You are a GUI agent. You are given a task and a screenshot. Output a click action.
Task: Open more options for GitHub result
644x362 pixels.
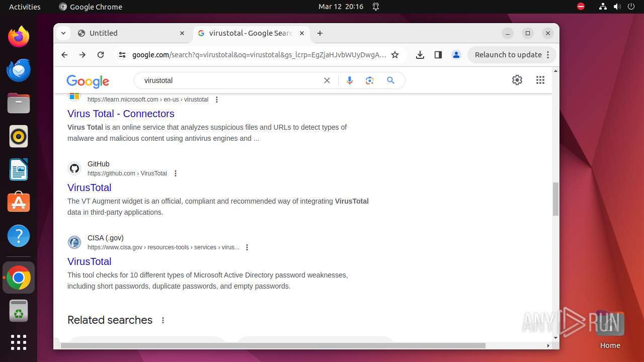176,173
